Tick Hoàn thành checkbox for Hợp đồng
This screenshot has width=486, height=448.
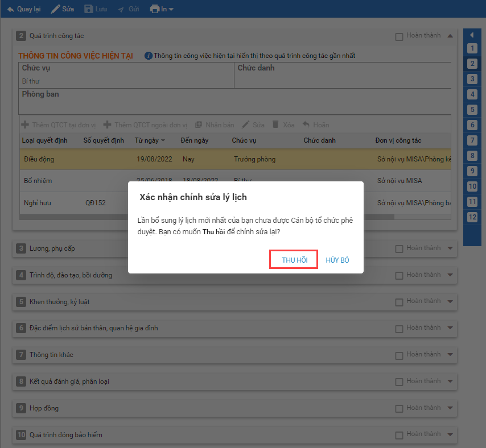[x=399, y=408]
